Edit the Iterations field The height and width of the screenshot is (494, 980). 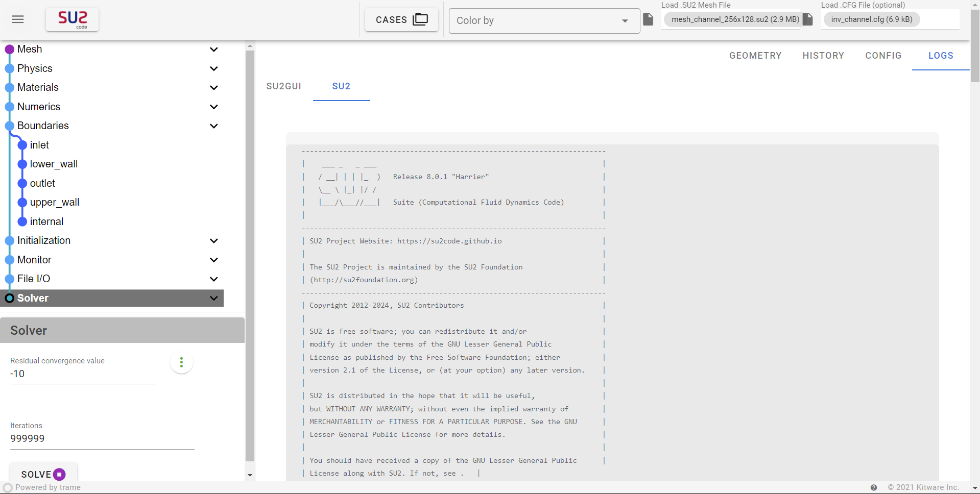click(x=102, y=439)
